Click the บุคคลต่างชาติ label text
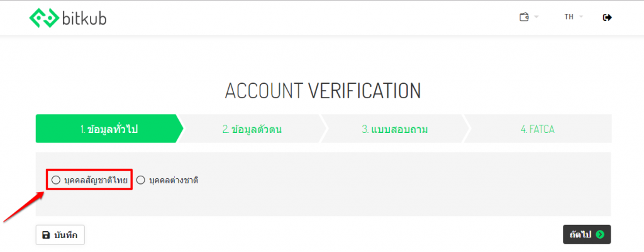 (x=174, y=180)
